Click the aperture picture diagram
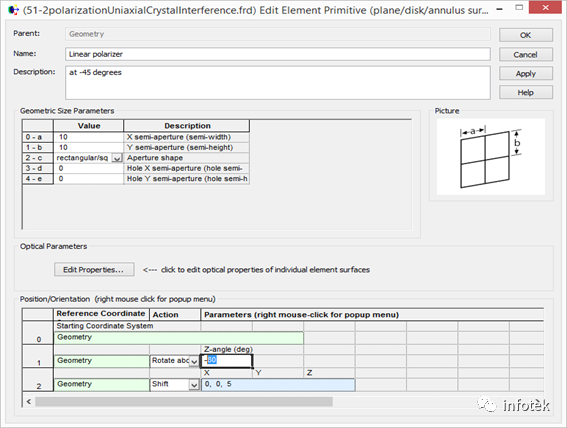Screen dimensions: 567x428 point(490,157)
